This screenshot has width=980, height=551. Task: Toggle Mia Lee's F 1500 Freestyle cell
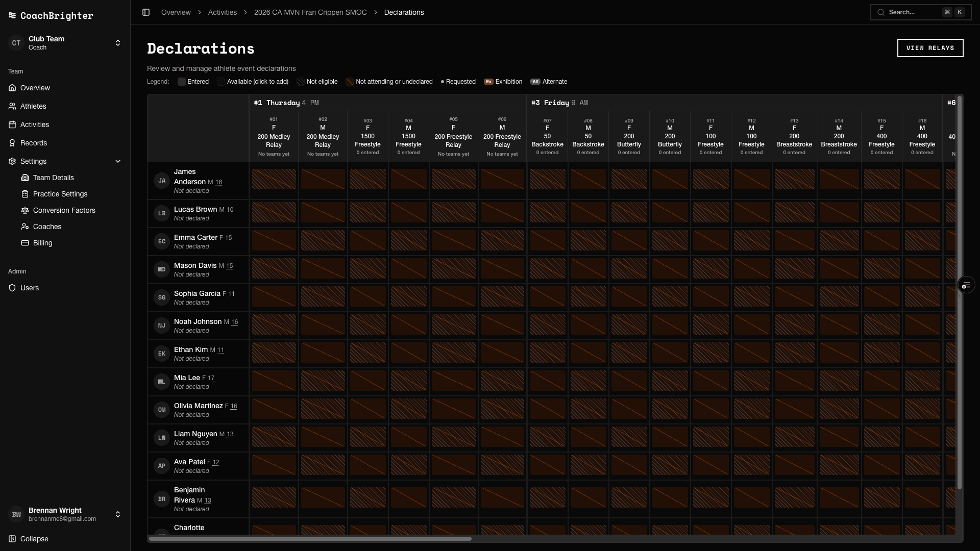click(367, 381)
